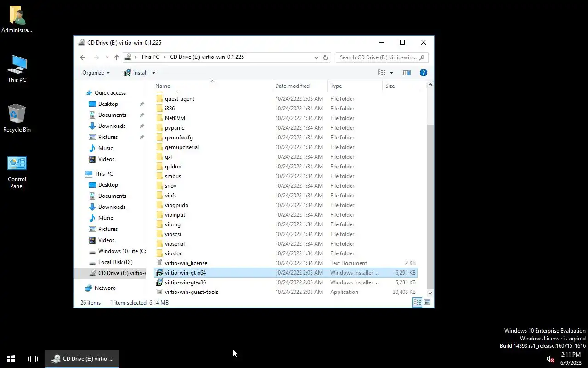
Task: Click the Install toolbar command
Action: [x=136, y=73]
